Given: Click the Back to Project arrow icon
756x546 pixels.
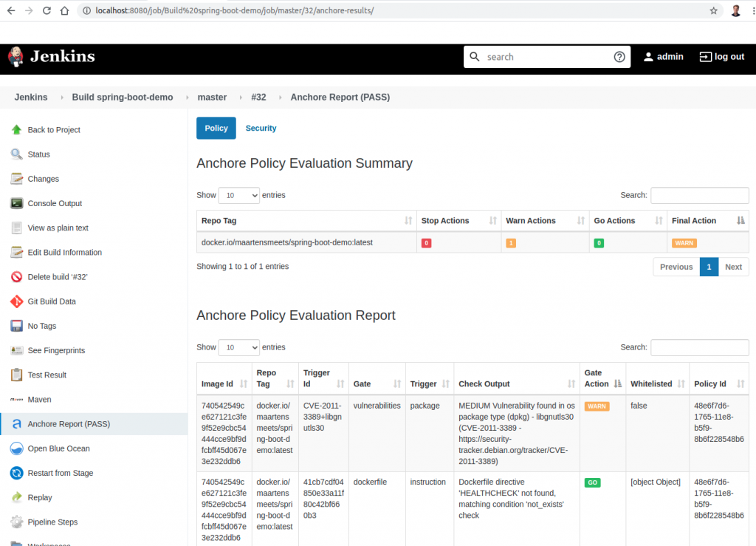Looking at the screenshot, I should point(16,130).
